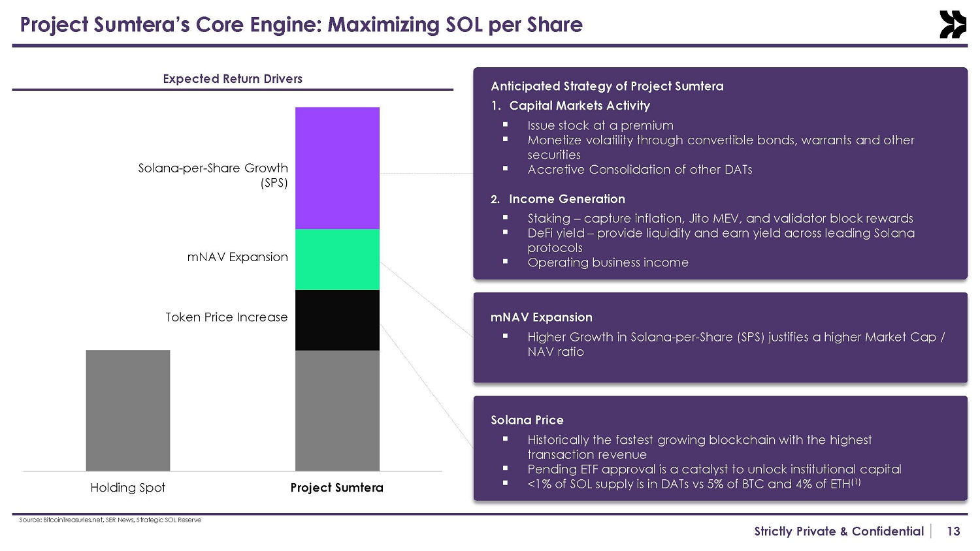Image resolution: width=980 pixels, height=551 pixels.
Task: Click the gray Holding Spot bar
Action: (x=128, y=410)
